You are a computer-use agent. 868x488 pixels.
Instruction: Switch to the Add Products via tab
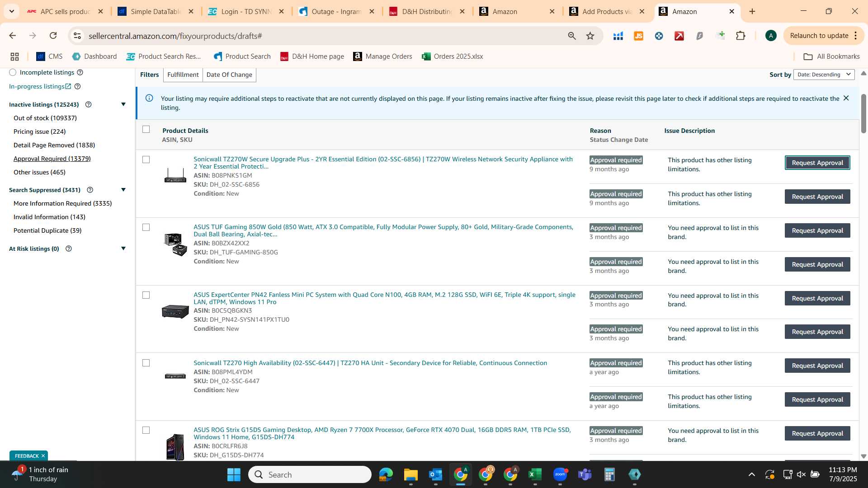click(607, 11)
